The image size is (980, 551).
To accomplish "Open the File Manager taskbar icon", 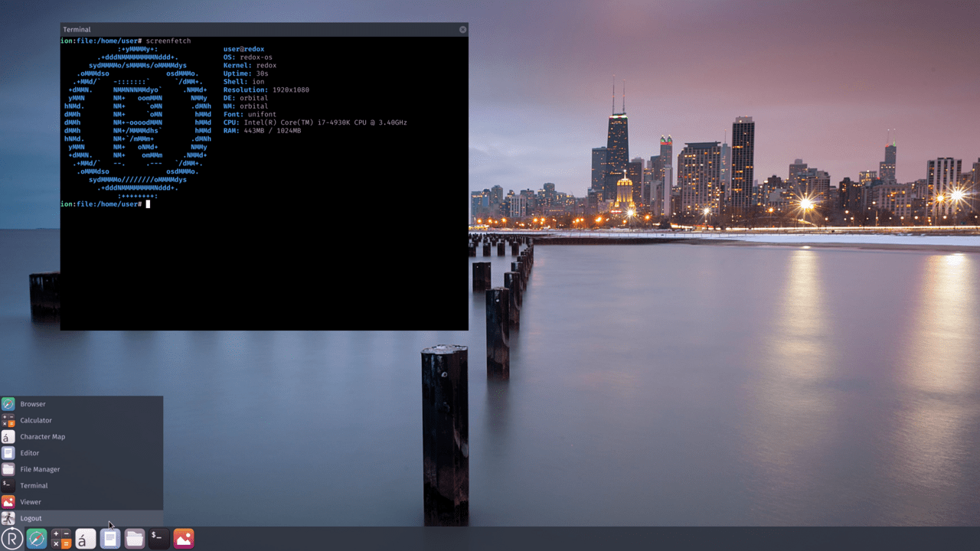I will point(134,538).
